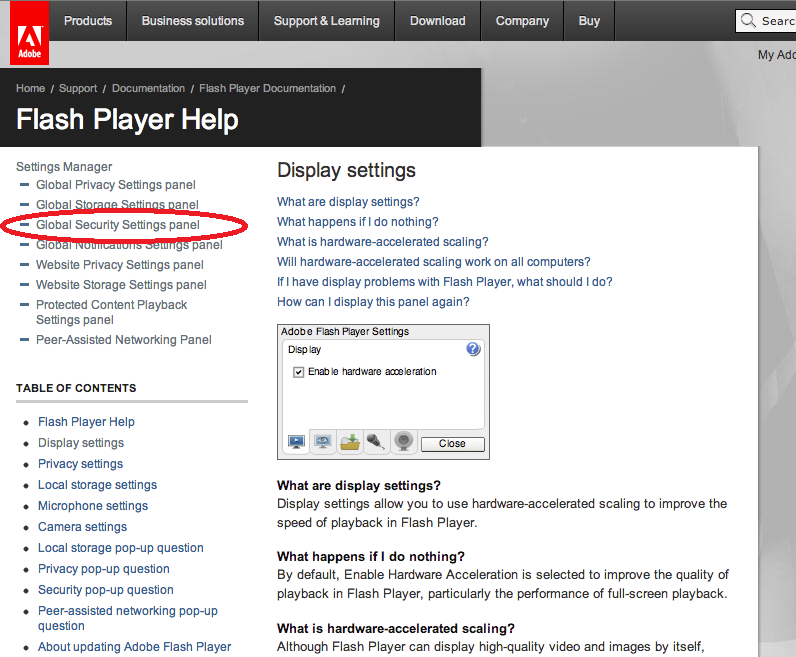Open the Local Storage folder tab icon
Viewport: 796px width, 657px height.
pyautogui.click(x=350, y=442)
